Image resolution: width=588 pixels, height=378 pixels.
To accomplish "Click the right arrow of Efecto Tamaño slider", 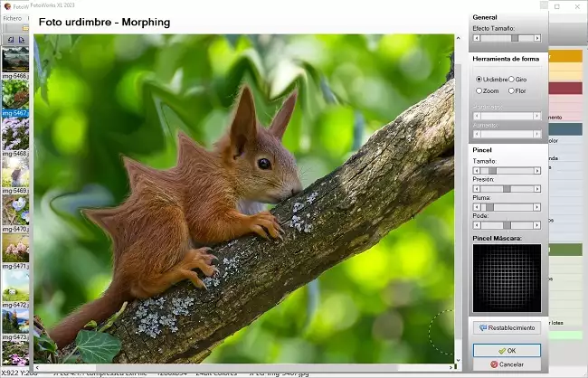I will point(537,38).
